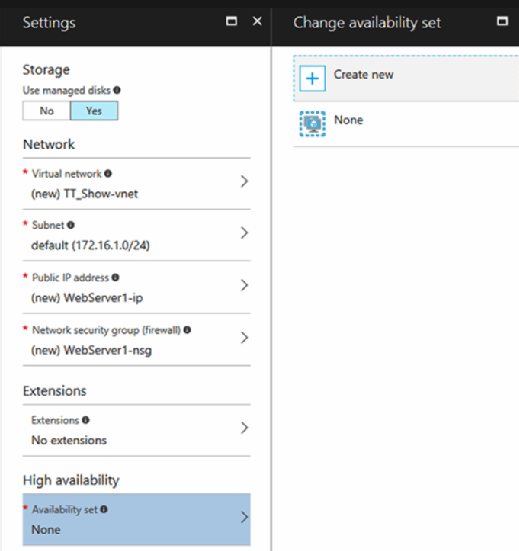Image resolution: width=519 pixels, height=551 pixels.
Task: Maximize the Settings blade
Action: point(231,21)
